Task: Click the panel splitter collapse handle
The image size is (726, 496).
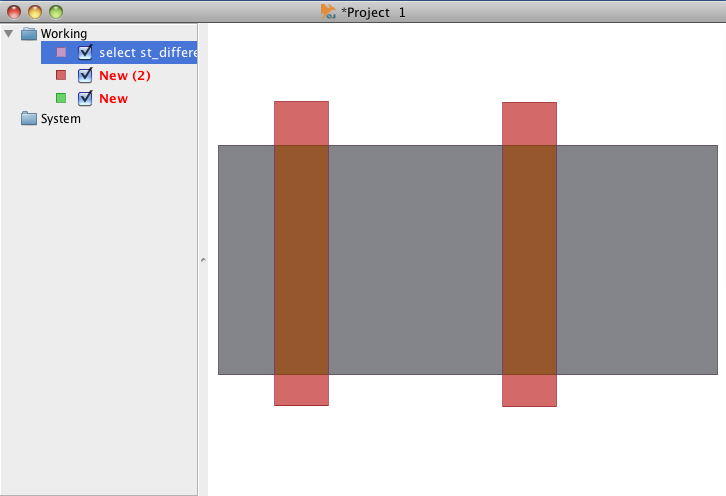Action: (203, 260)
